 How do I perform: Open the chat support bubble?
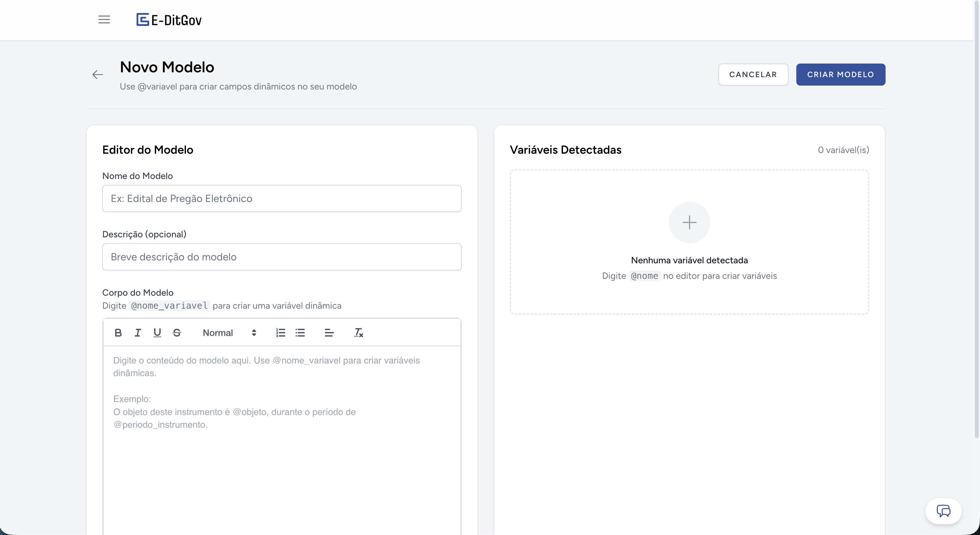pyautogui.click(x=943, y=511)
